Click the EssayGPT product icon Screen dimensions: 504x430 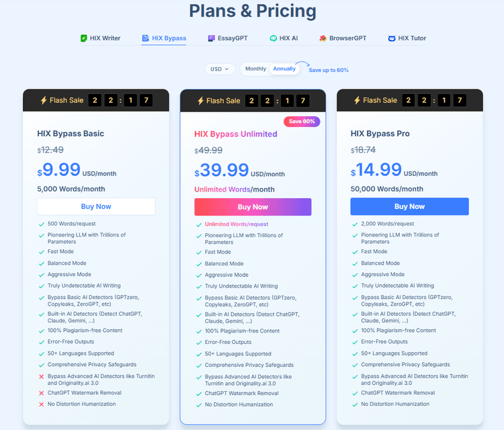[x=211, y=38]
